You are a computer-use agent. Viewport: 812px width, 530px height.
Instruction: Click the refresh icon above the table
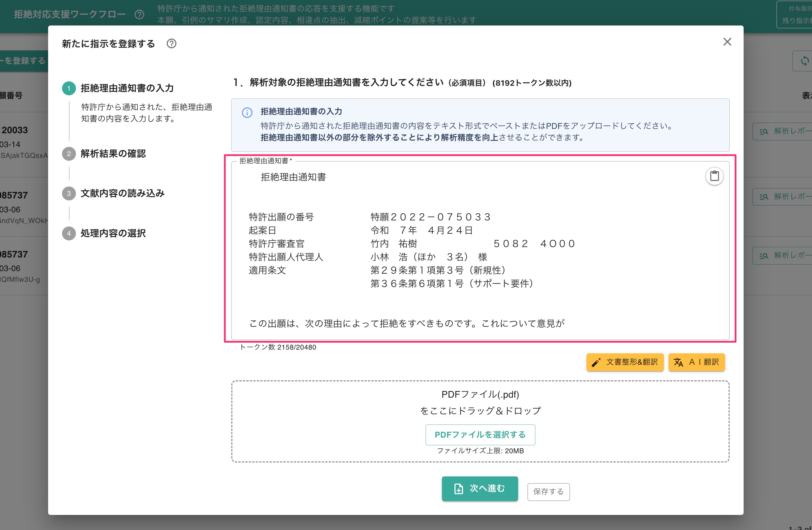(804, 60)
